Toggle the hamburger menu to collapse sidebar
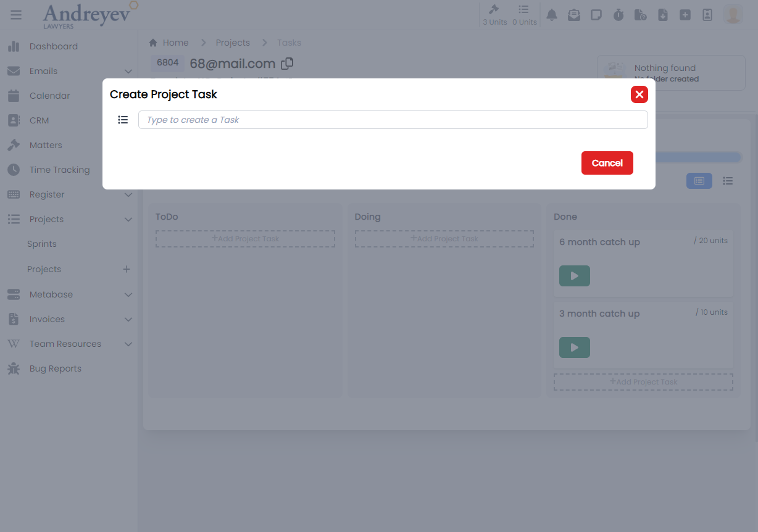Viewport: 758px width, 532px height. click(16, 15)
